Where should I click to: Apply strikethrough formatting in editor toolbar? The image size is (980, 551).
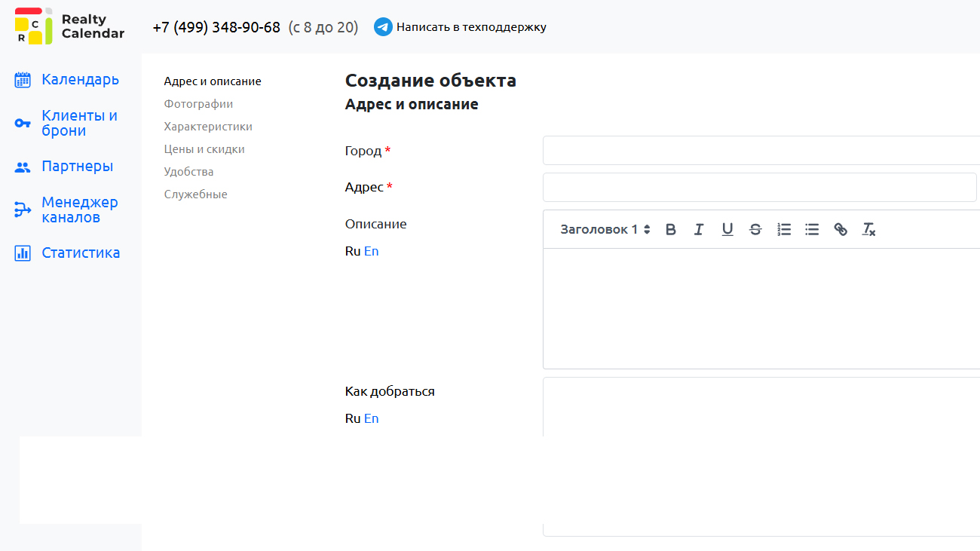pos(755,230)
